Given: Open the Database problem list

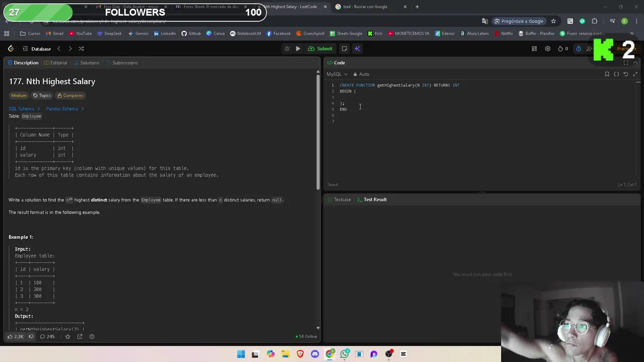Looking at the screenshot, I should click(36, 49).
